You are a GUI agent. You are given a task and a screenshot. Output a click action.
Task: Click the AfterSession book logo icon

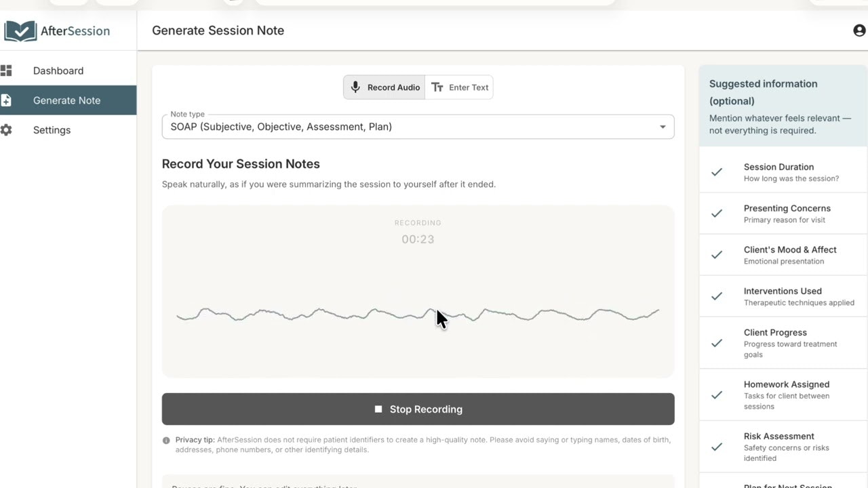click(x=20, y=31)
